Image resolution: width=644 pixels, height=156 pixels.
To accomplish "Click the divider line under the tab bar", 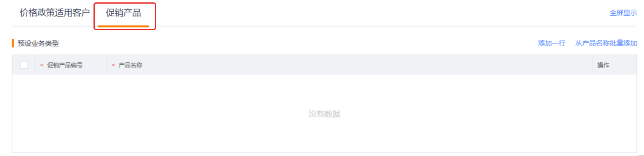I will click(324, 26).
